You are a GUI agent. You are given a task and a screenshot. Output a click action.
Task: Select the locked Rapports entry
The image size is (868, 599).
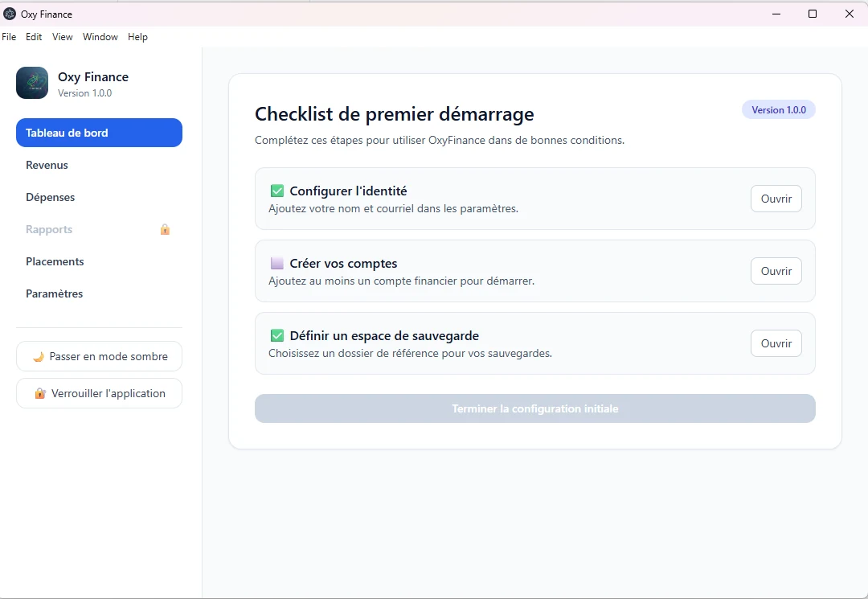point(99,229)
